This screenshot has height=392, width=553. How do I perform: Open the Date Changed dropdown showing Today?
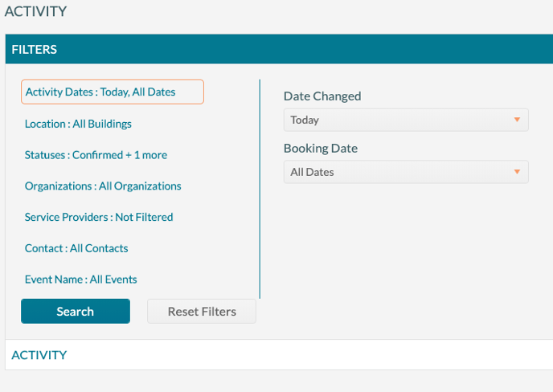pyautogui.click(x=406, y=120)
